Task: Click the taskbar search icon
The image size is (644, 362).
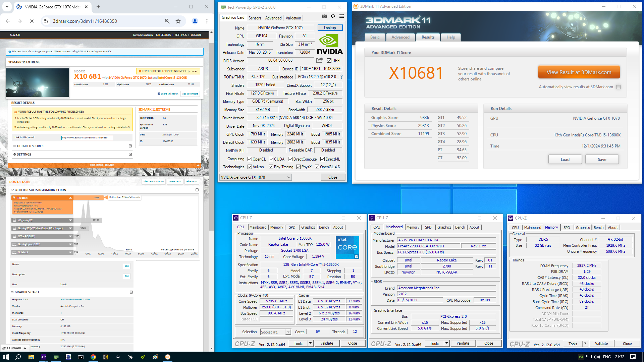Action: click(x=18, y=357)
